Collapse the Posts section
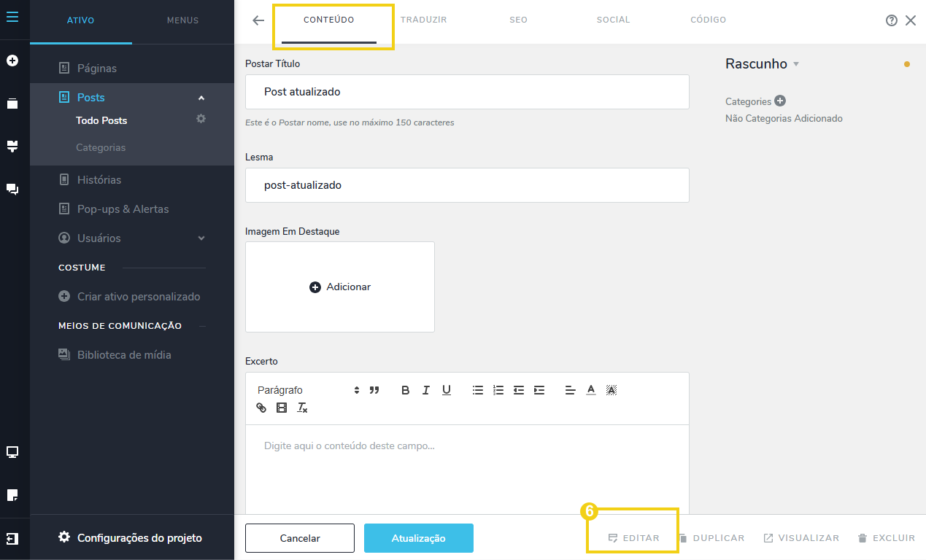Screen dimensions: 926x560 coord(201,98)
